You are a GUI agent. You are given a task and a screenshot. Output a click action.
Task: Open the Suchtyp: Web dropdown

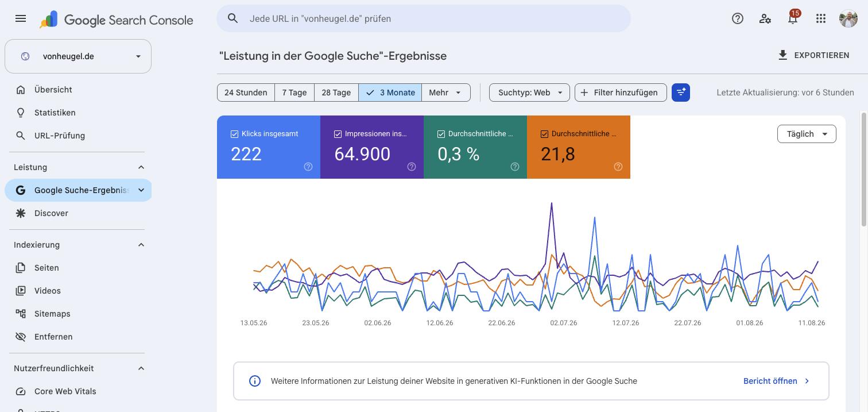(529, 93)
